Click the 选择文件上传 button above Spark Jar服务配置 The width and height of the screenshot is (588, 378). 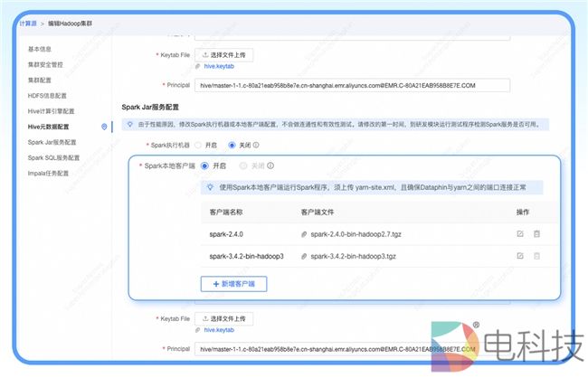223,55
